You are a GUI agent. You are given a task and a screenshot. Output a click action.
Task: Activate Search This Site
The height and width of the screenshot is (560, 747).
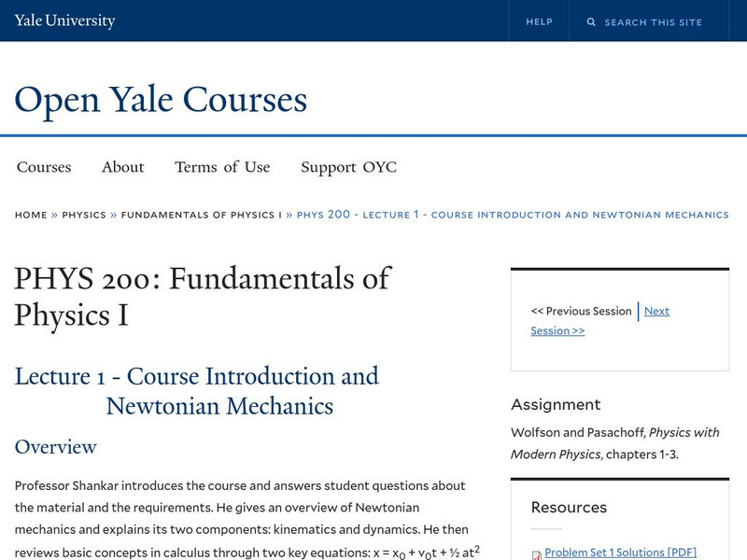[x=654, y=21]
